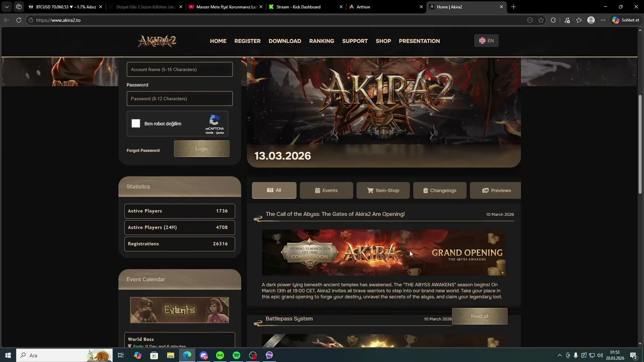Screen dimensions: 644x362
Task: Open the EN language selector
Action: click(x=487, y=41)
